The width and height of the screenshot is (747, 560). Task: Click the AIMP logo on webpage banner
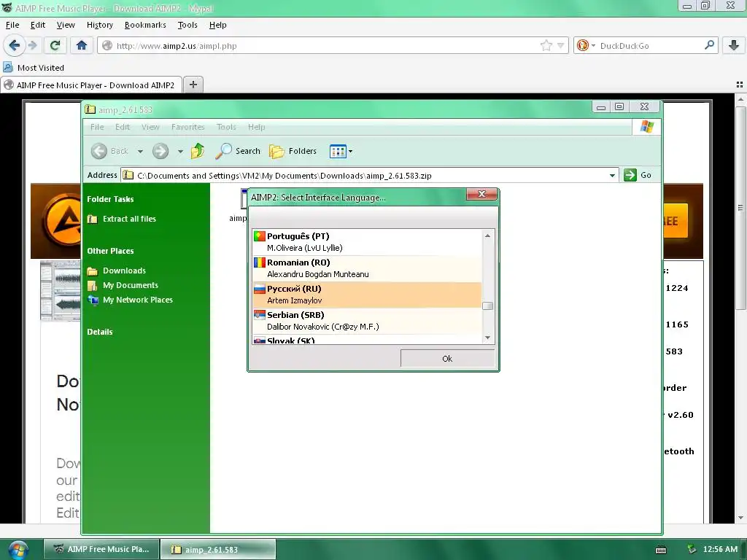(x=63, y=221)
